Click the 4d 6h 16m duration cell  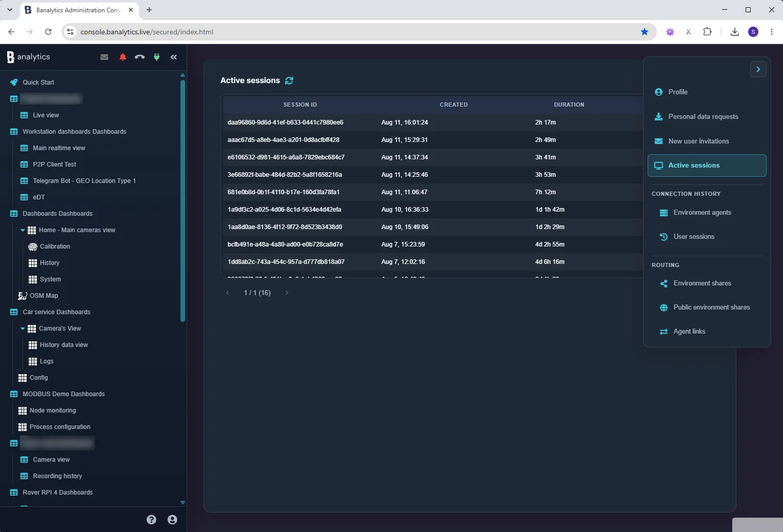point(550,262)
